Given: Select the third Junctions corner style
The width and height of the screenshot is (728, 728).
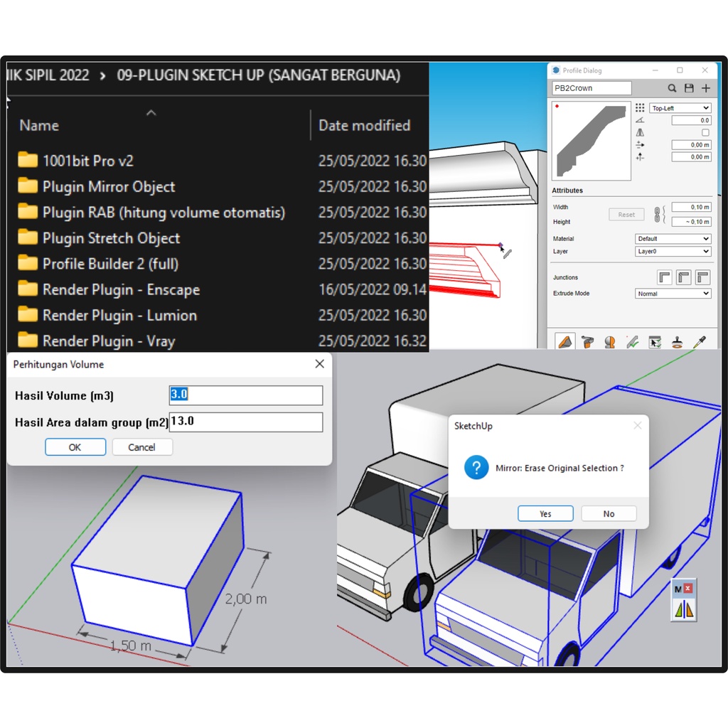Looking at the screenshot, I should 703,277.
